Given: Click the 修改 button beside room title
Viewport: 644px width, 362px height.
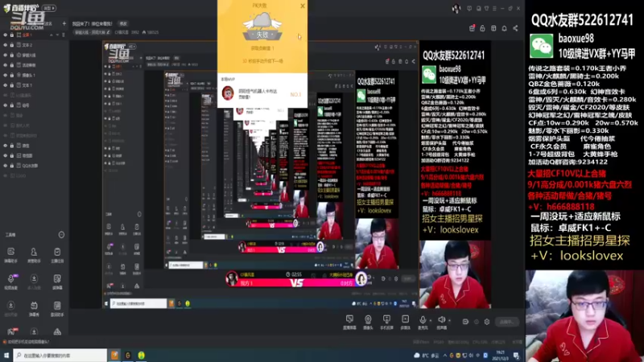Looking at the screenshot, I should pos(123,24).
